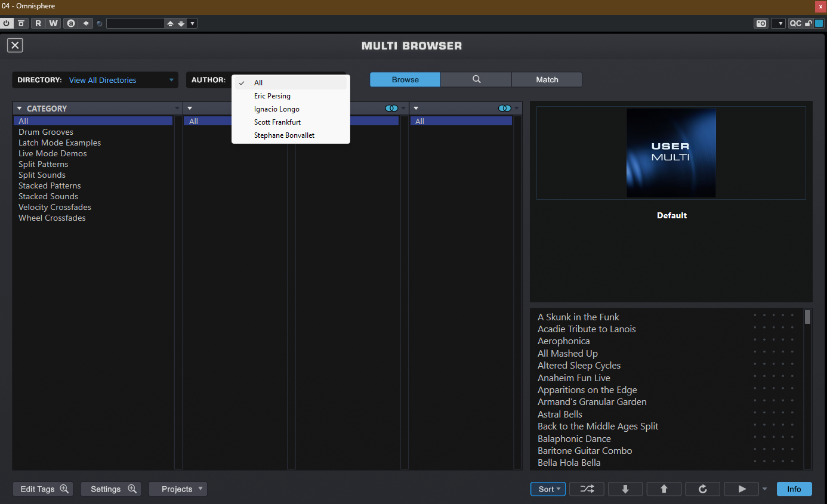827x504 pixels.
Task: Step to previous multi with up arrow
Action: pos(664,489)
